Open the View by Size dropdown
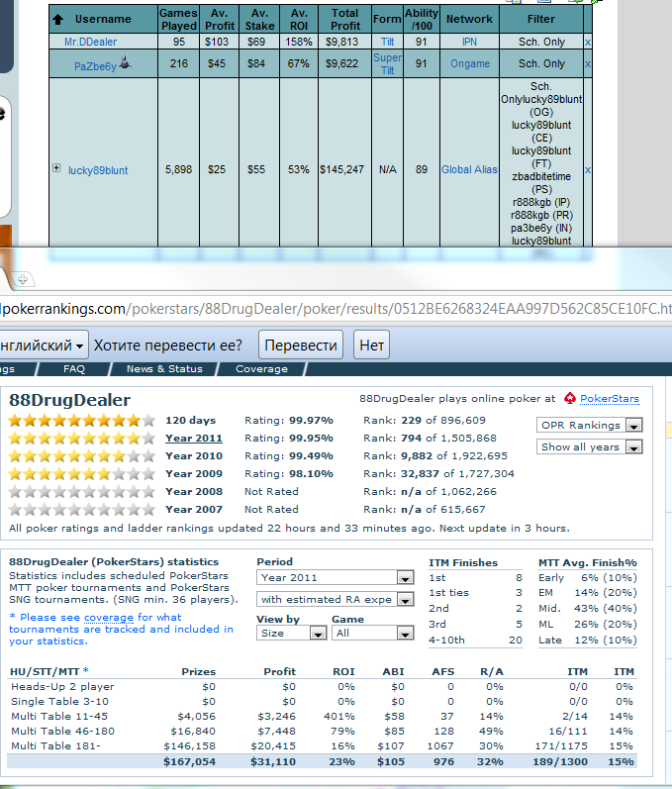Viewport: 672px width, 789px height. (x=292, y=633)
